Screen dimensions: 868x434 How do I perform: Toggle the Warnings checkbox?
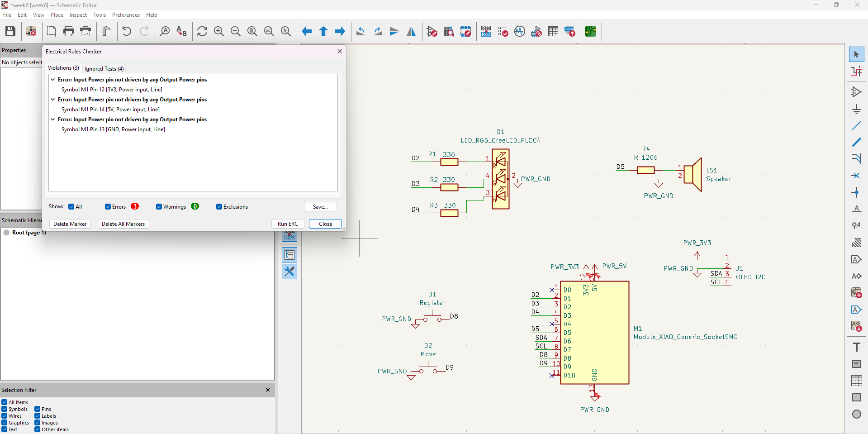pos(159,207)
